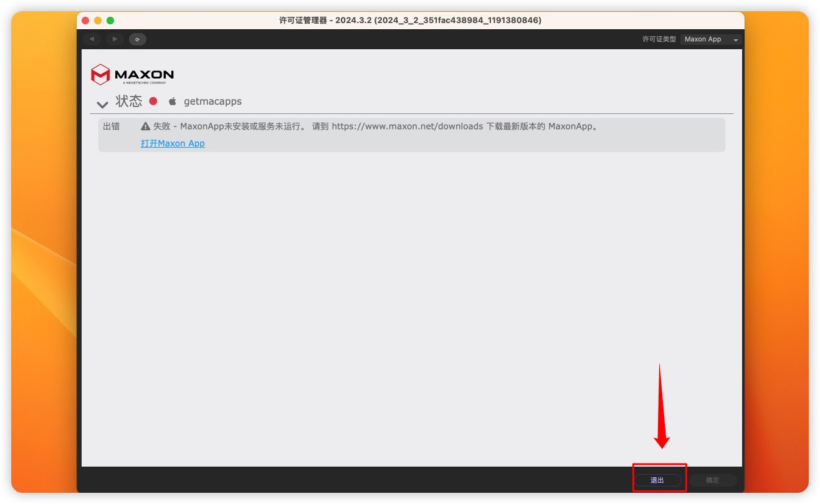Click the 出错 row label
Image resolution: width=820 pixels, height=504 pixels.
(112, 126)
